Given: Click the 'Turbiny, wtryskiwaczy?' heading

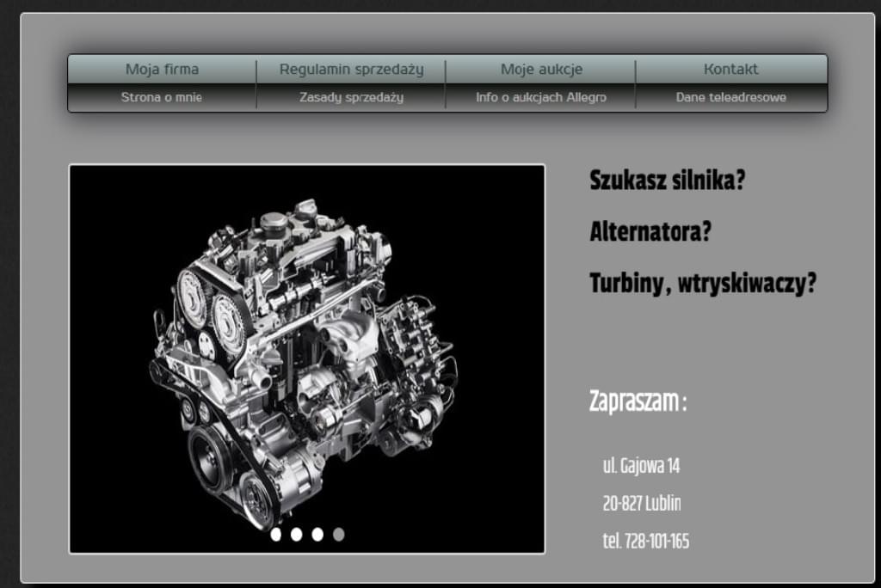Looking at the screenshot, I should [702, 283].
